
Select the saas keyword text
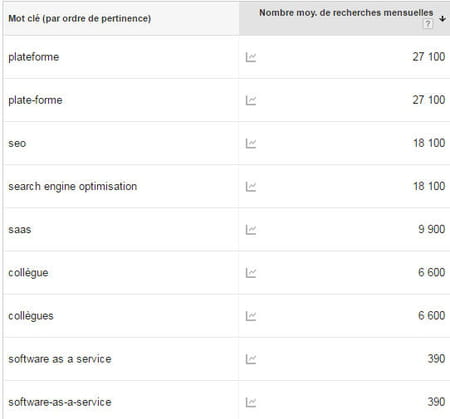[x=20, y=230]
